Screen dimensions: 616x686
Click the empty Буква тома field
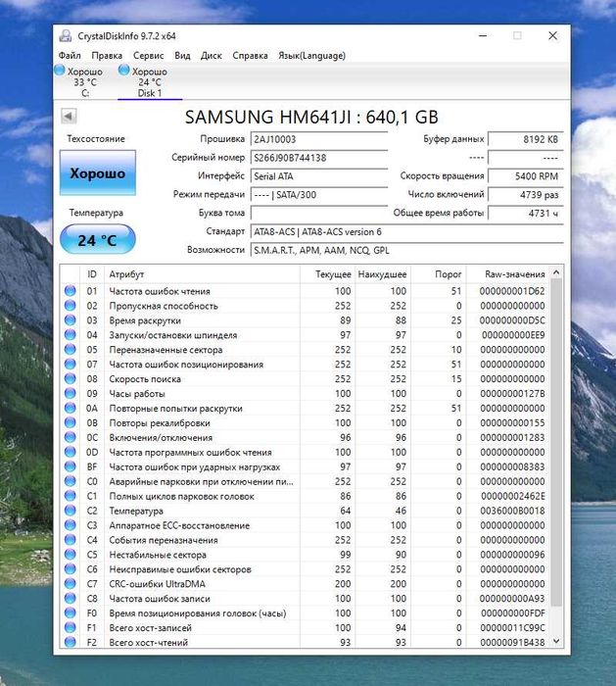coord(319,213)
